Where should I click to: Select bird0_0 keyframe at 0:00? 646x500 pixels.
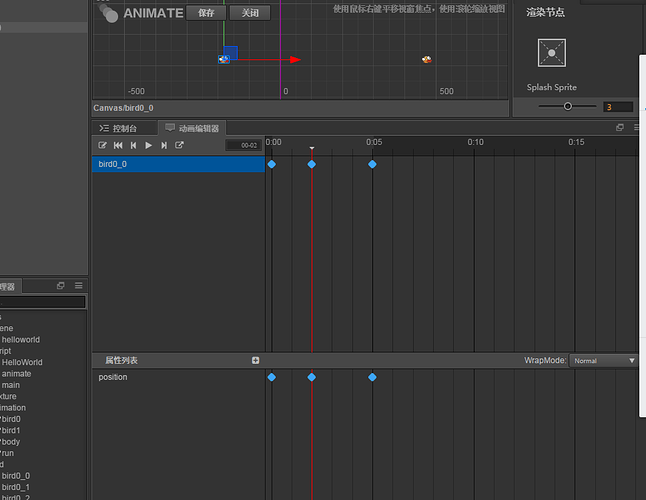[272, 164]
